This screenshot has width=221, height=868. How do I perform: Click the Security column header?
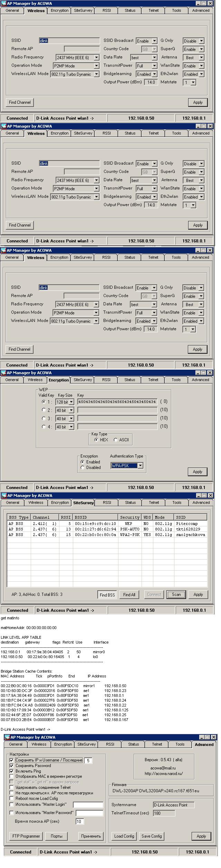tap(130, 517)
